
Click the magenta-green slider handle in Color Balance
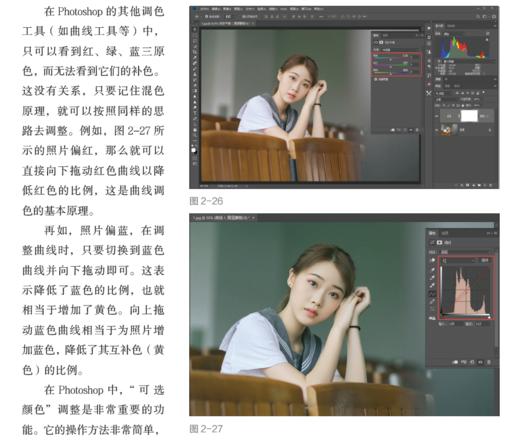[x=391, y=67]
